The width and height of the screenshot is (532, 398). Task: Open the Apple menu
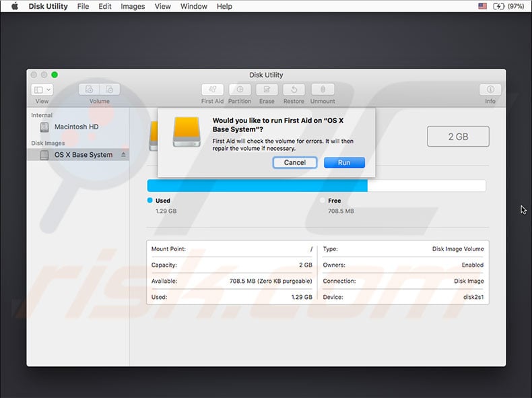pos(12,6)
